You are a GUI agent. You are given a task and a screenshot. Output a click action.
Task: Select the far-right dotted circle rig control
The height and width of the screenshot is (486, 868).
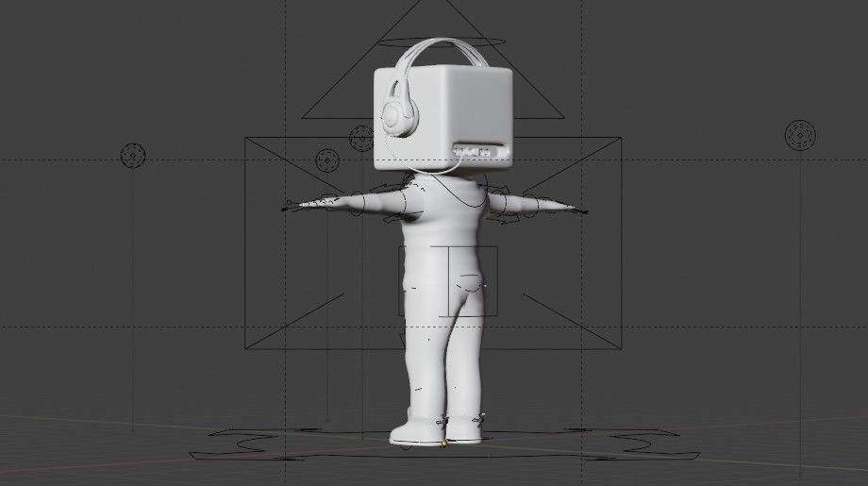[800, 135]
